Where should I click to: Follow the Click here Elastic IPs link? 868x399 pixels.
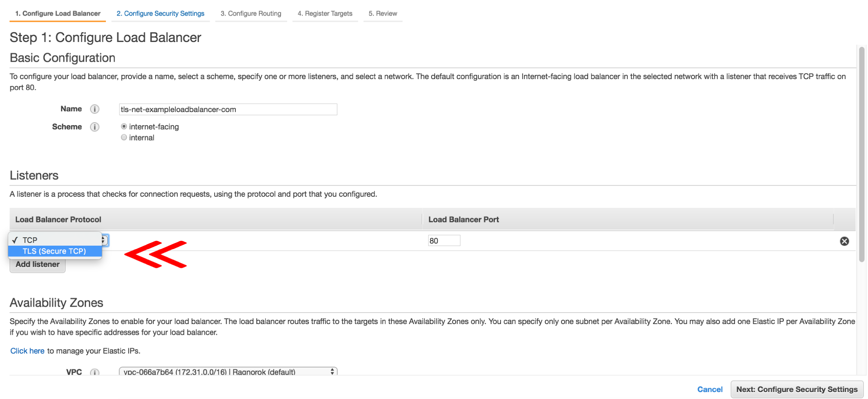(27, 351)
